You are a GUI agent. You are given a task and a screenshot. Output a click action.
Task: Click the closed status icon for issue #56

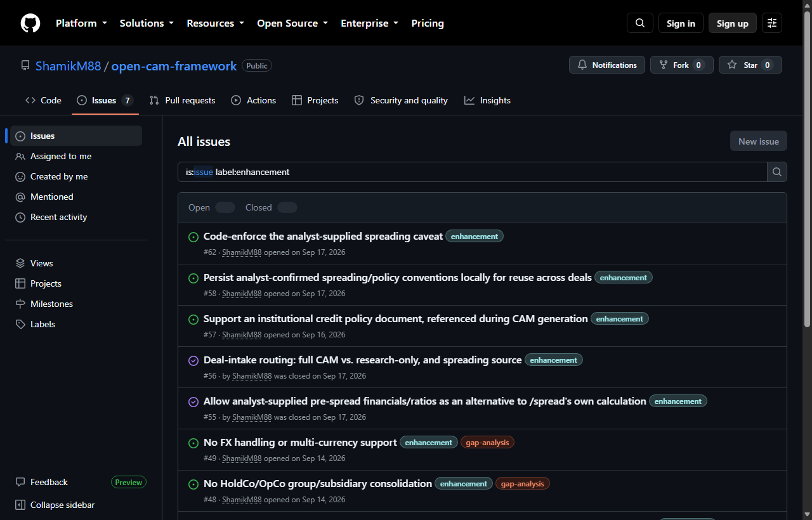193,361
